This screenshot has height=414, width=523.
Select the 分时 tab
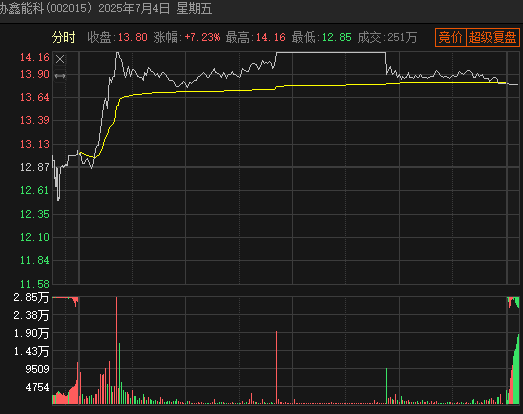tap(64, 37)
